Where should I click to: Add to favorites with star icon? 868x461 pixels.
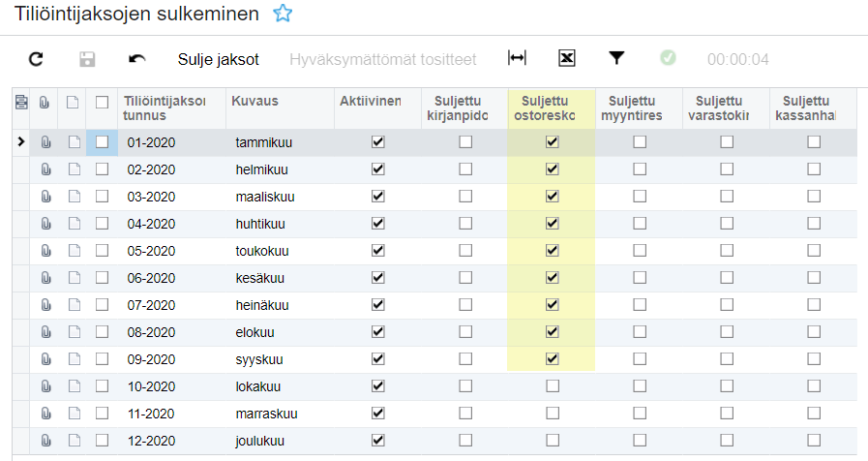coord(282,14)
